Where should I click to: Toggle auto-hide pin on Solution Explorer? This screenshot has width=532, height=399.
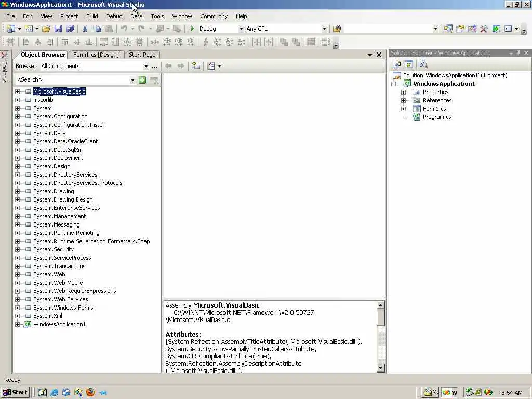[x=518, y=53]
